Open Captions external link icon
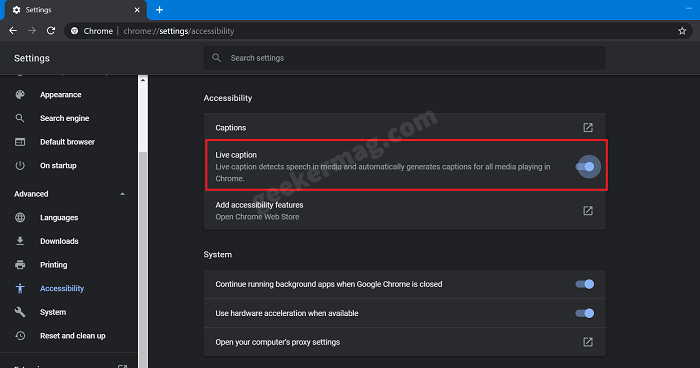Screen dimensions: 700x368 (x=588, y=128)
